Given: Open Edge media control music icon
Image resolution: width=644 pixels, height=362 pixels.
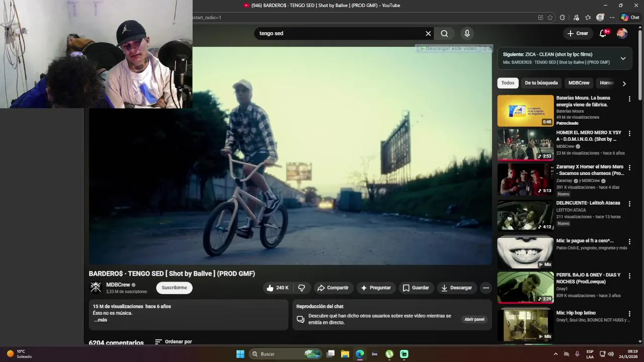Looking at the screenshot, I should 576,18.
